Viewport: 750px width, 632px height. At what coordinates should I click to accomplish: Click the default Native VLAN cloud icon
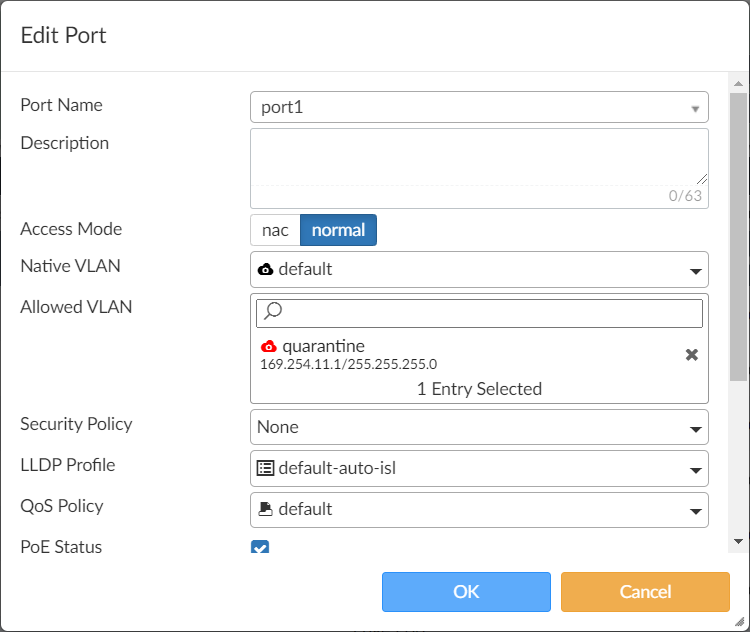(266, 269)
